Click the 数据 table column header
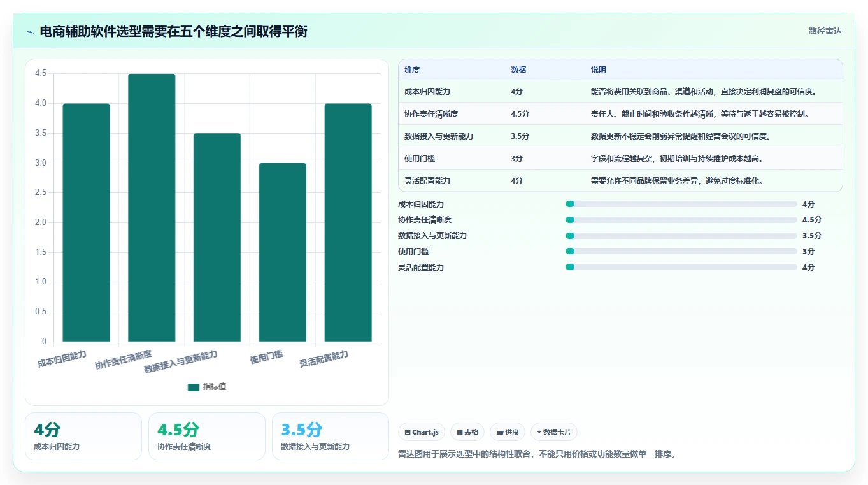Viewport: 868px width, 485px height. (x=518, y=70)
